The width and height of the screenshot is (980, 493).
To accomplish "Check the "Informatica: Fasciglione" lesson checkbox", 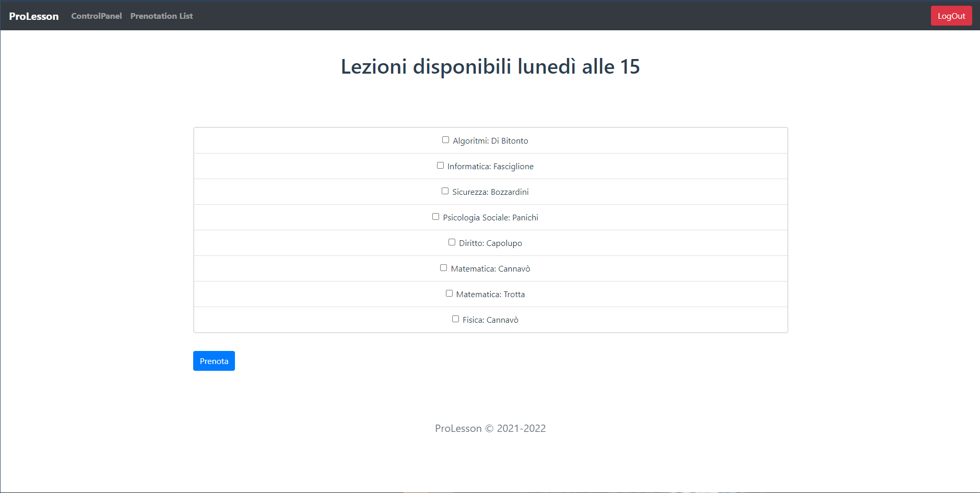I will [x=440, y=165].
